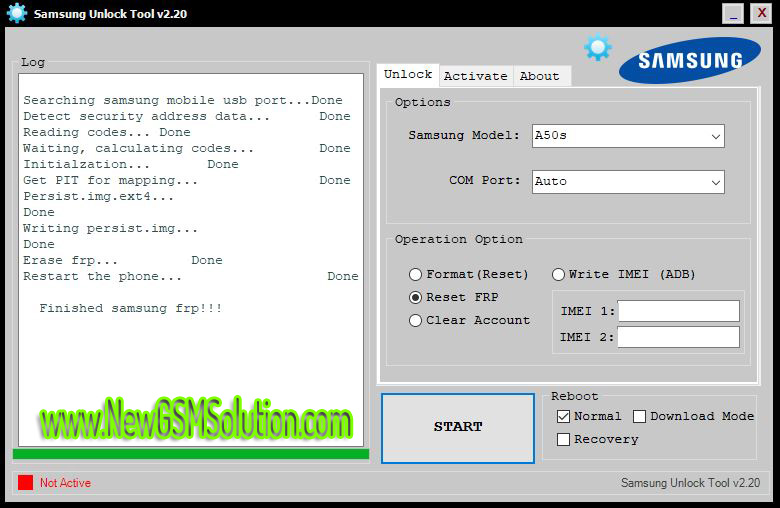Click 'Waiting, calculating codes...' log line
This screenshot has width=780, height=508.
(x=187, y=148)
